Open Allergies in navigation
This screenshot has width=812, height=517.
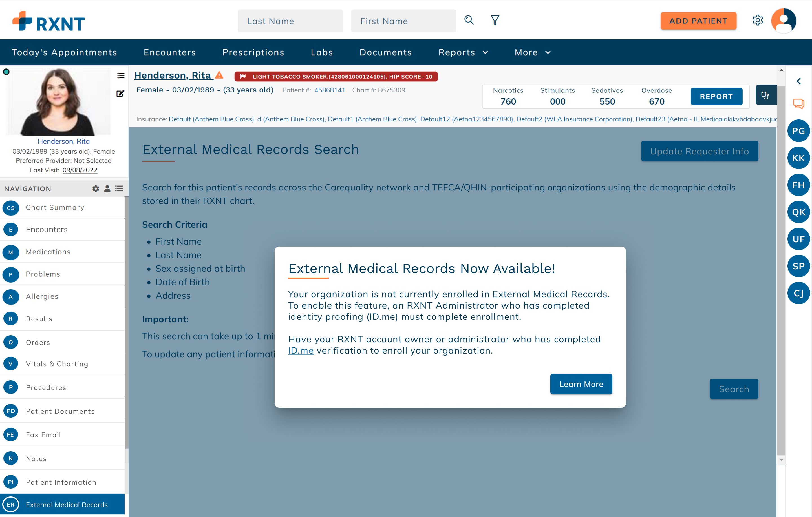point(62,296)
